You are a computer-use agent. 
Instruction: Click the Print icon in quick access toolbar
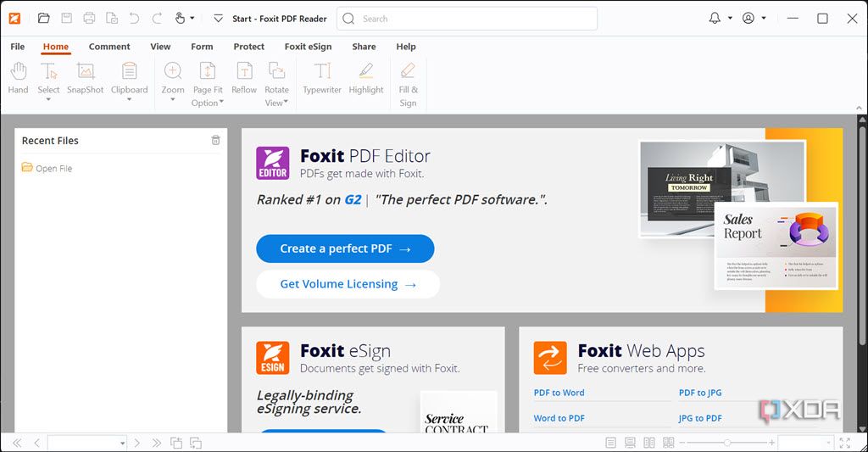(89, 19)
